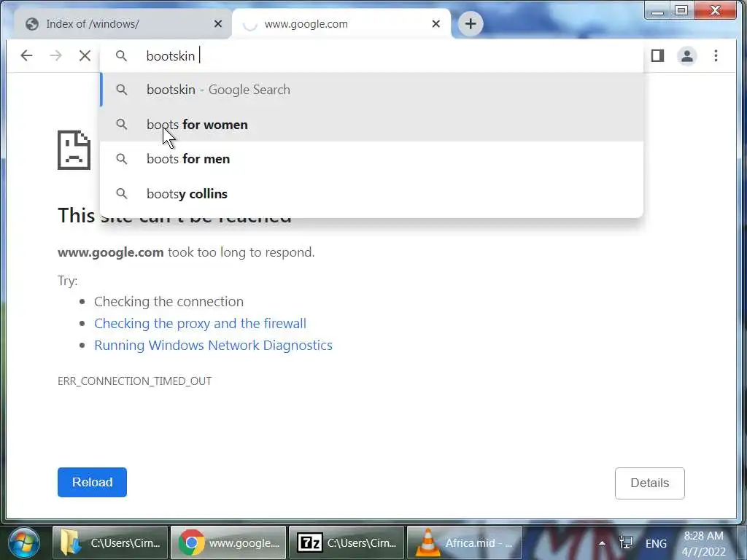Click the Reload button

pos(92,482)
